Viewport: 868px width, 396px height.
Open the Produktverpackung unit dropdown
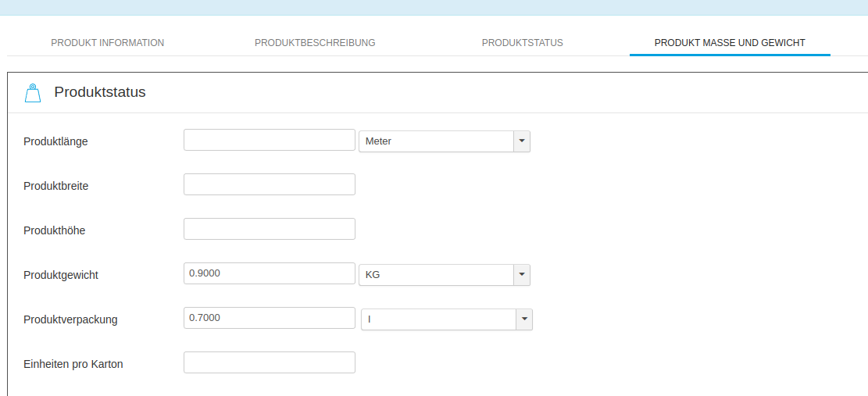pos(446,319)
